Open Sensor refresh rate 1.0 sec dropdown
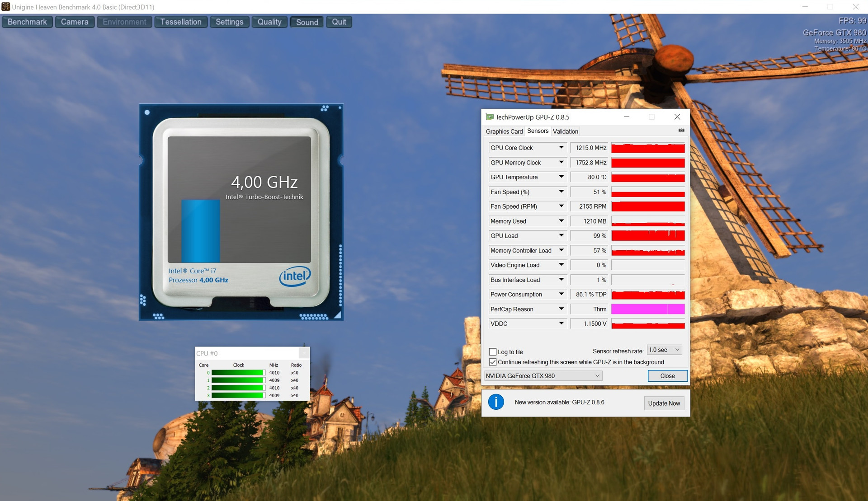The image size is (868, 501). coord(664,350)
